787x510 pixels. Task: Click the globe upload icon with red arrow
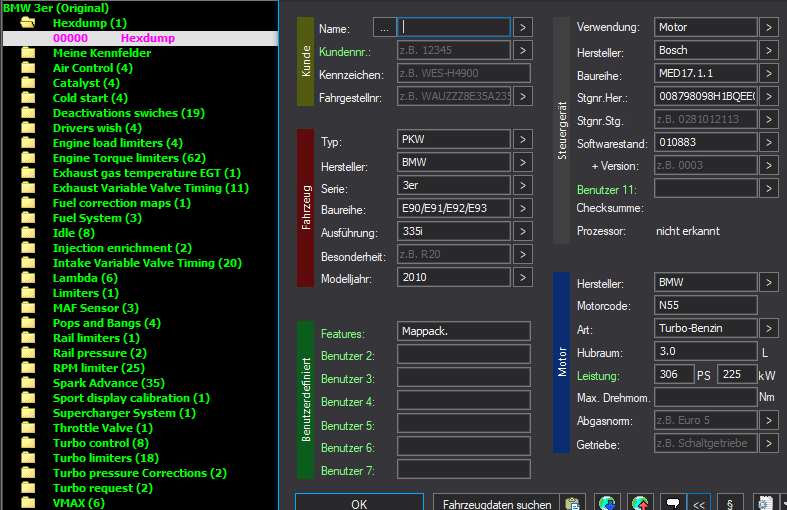(x=640, y=502)
